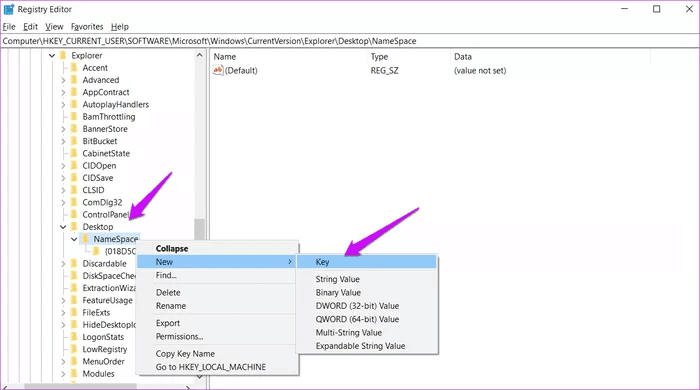Image resolution: width=700 pixels, height=390 pixels.
Task: Expand the CIDOpen key
Action: point(63,166)
